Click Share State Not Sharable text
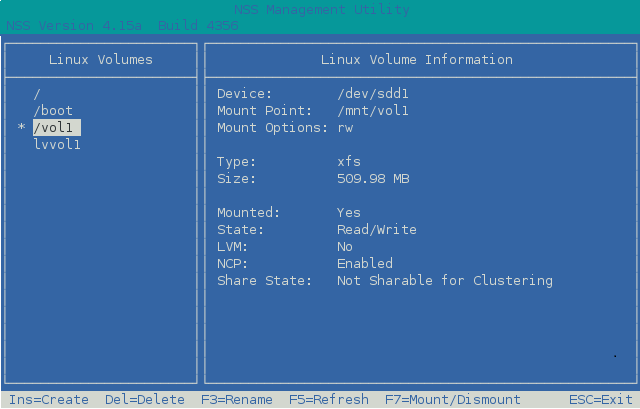640x409 pixels. pyautogui.click(x=445, y=280)
